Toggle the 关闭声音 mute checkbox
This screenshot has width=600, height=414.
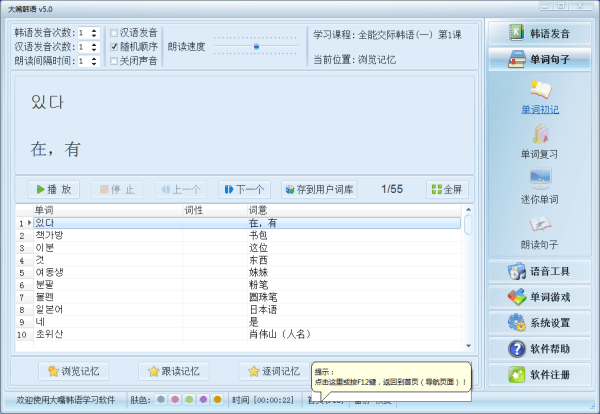[114, 60]
